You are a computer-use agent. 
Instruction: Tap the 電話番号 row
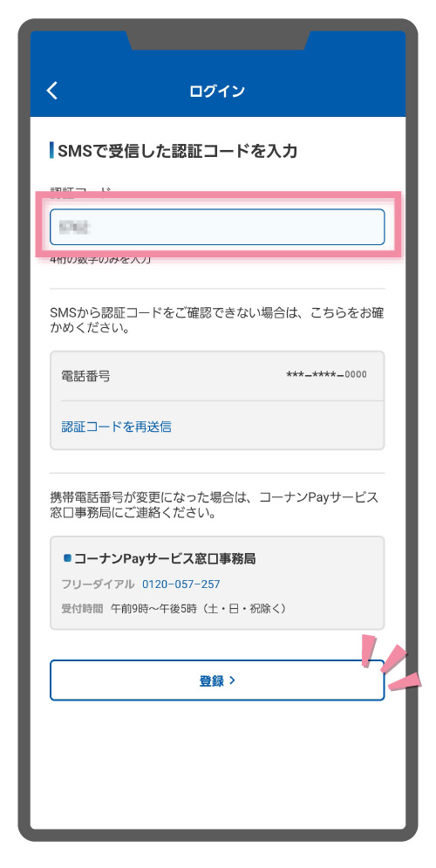tap(217, 376)
